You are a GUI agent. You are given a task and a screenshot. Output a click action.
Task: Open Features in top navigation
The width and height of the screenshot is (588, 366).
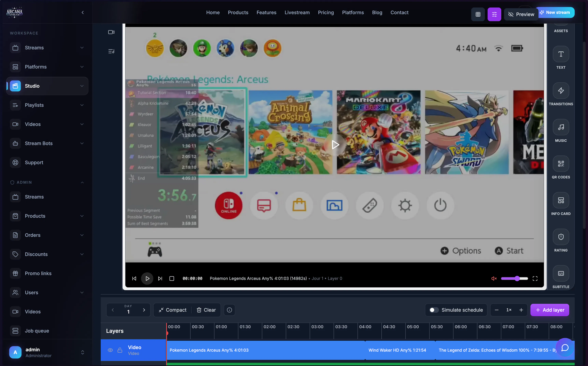266,12
